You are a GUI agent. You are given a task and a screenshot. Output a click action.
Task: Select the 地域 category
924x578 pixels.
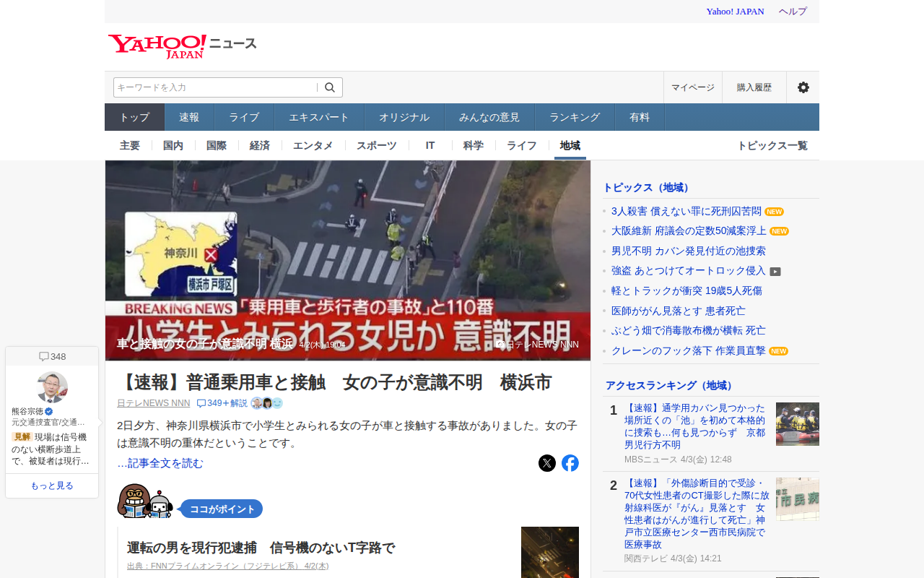coord(570,145)
